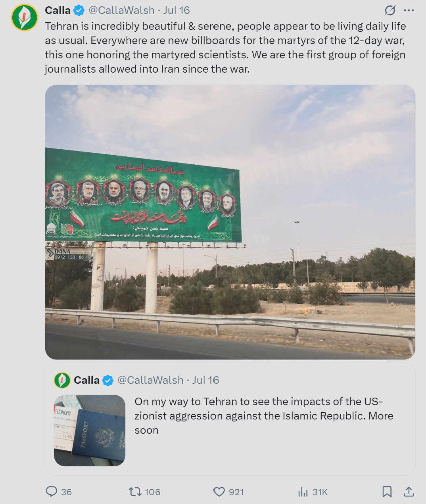
Task: Click the quoted tweet's @CallaWalsh handle
Action: pyautogui.click(x=151, y=380)
